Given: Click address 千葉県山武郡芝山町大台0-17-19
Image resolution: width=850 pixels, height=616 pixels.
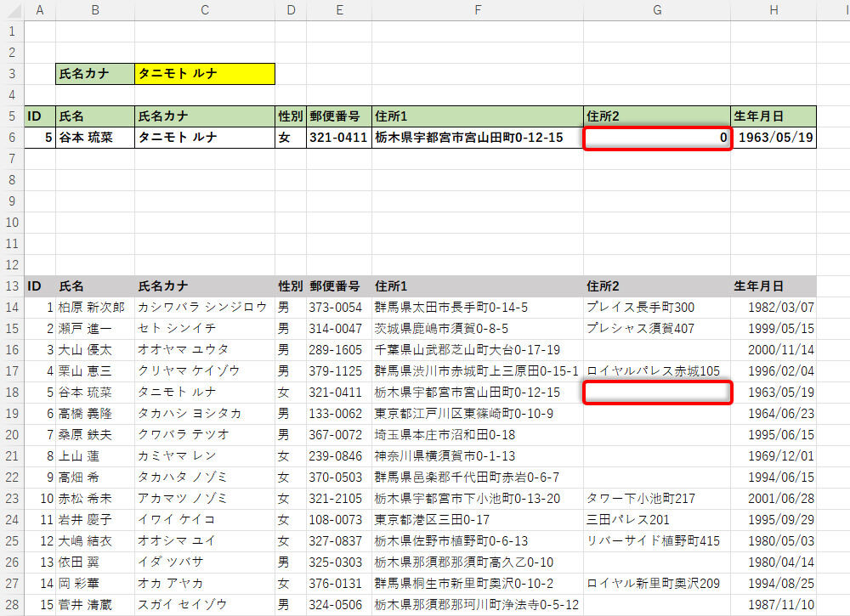Looking at the screenshot, I should 478,350.
